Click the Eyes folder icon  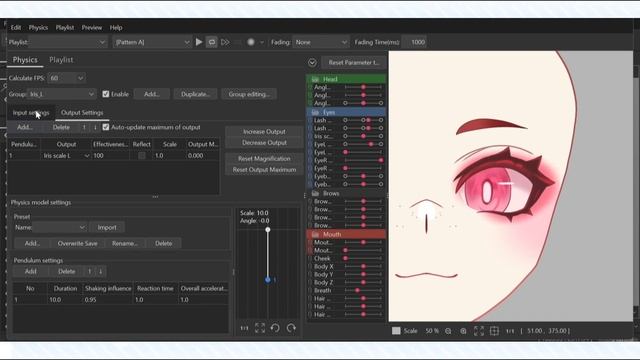point(315,112)
